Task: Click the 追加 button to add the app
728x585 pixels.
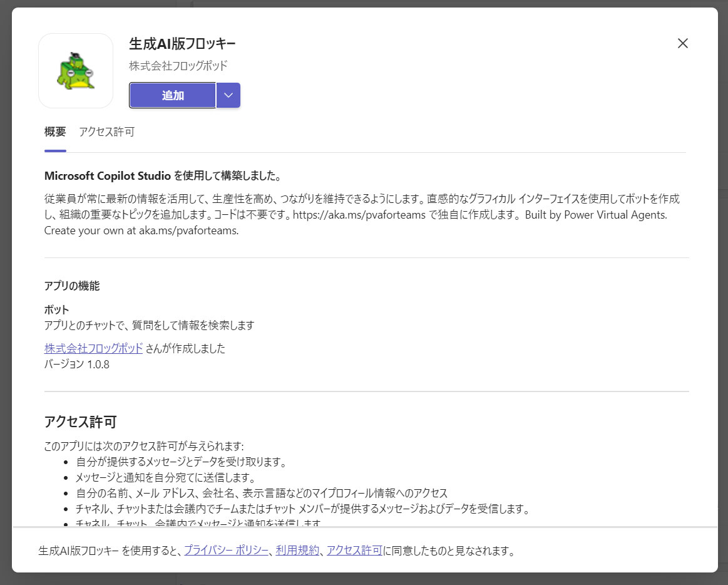Action: [x=172, y=95]
